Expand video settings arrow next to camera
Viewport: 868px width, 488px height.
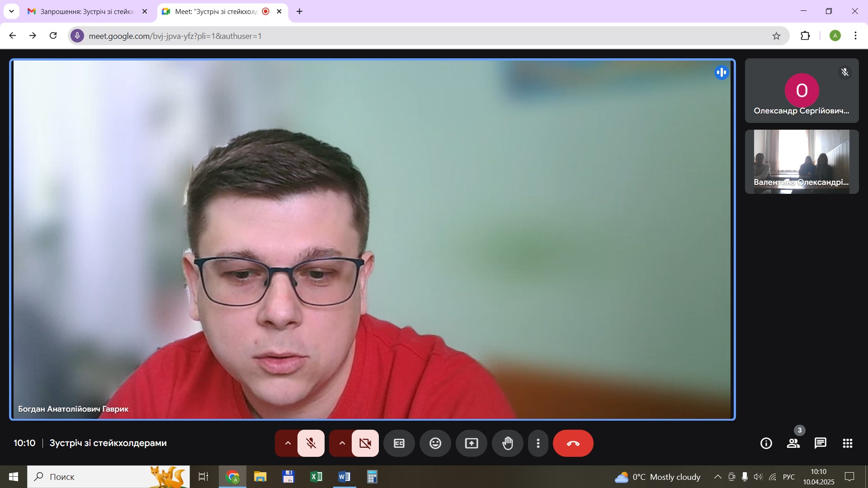click(x=342, y=443)
